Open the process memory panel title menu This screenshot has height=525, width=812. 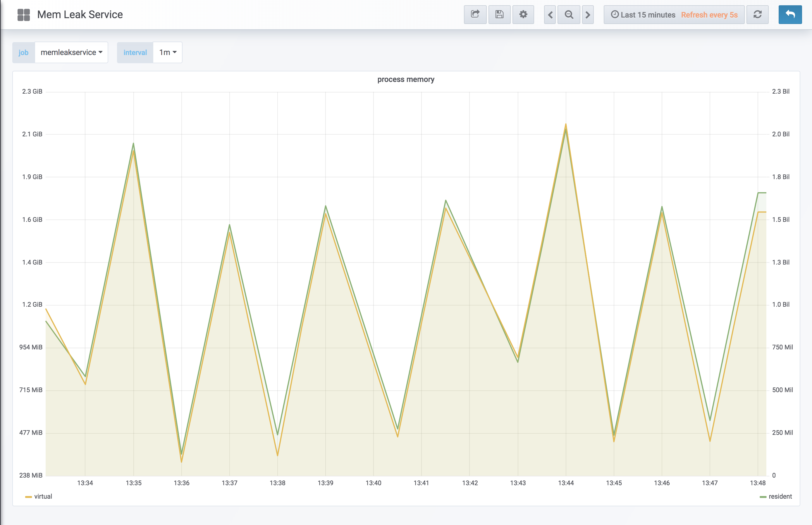click(405, 79)
